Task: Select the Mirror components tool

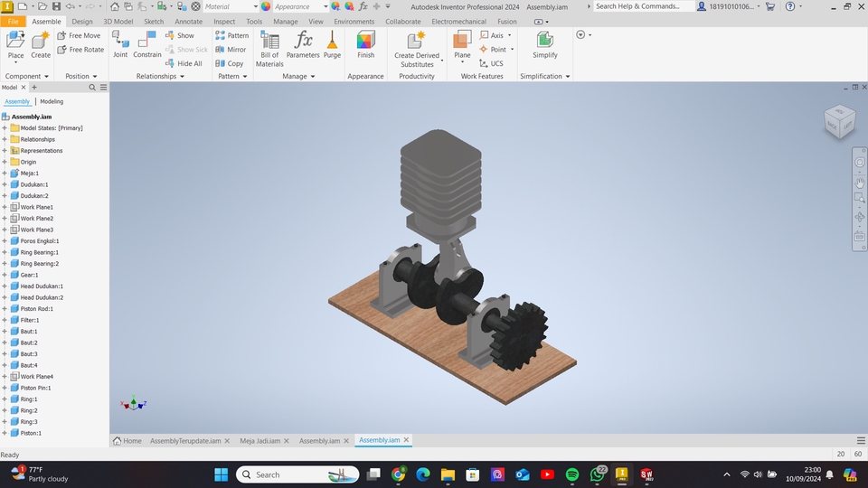Action: pos(231,49)
